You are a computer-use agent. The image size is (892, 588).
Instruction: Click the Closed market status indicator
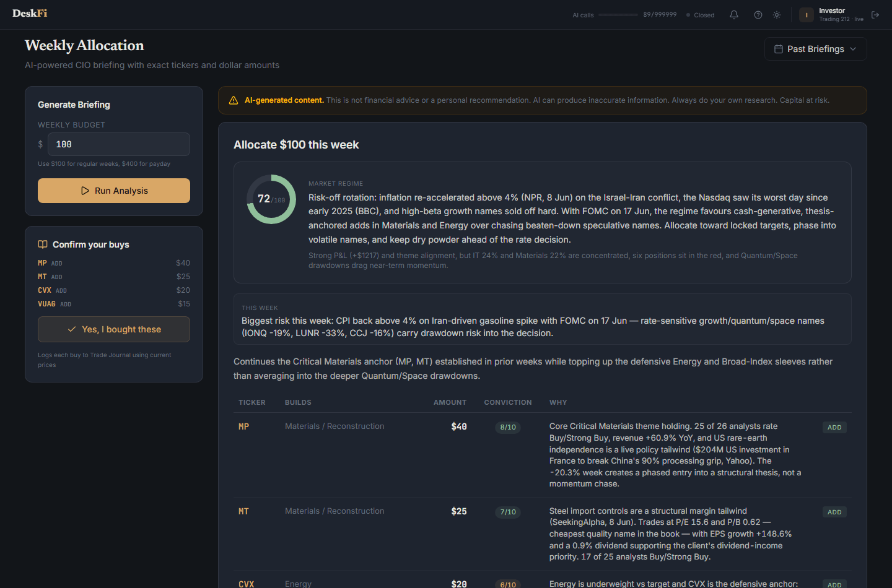point(701,15)
